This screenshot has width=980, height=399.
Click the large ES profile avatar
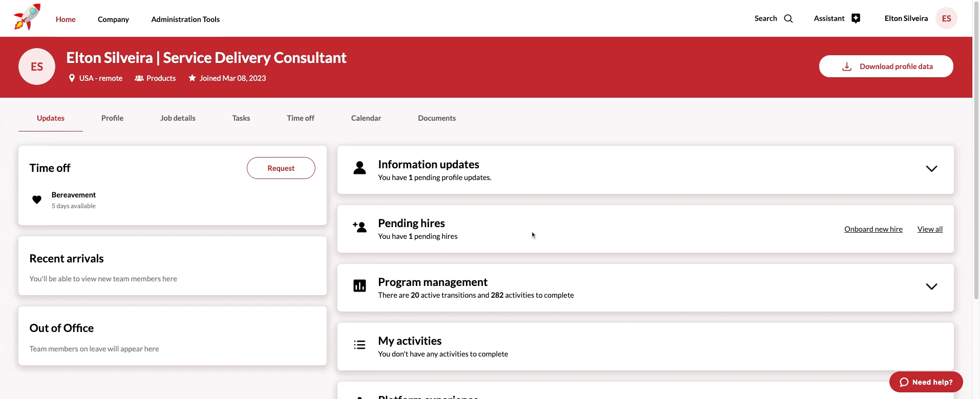click(37, 66)
